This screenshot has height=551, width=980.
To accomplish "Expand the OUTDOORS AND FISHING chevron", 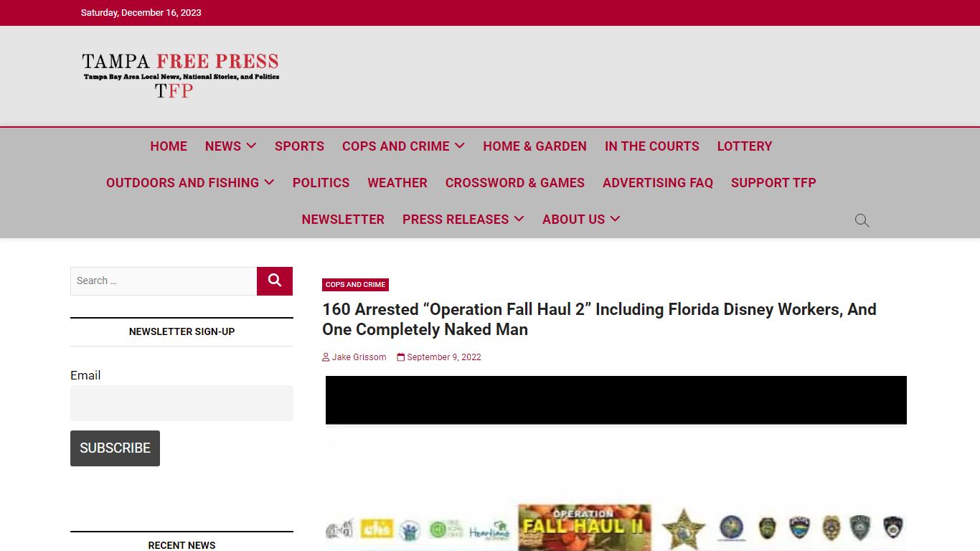I will click(269, 182).
